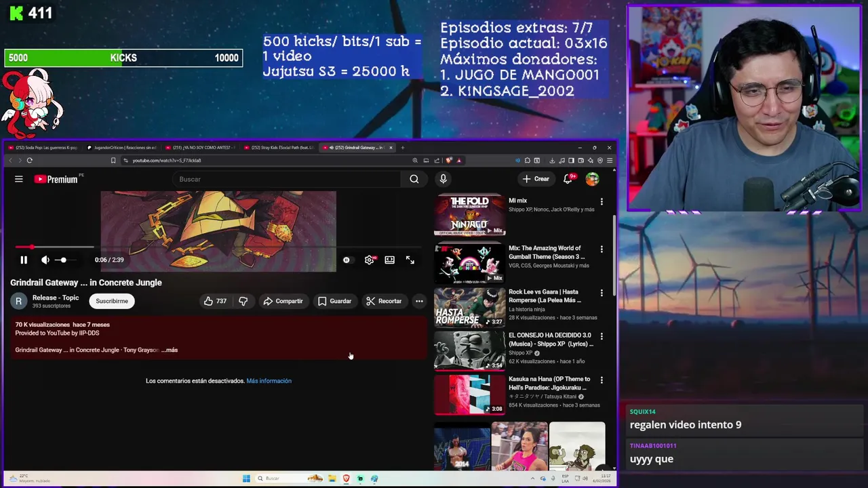The height and width of the screenshot is (488, 868).
Task: Open more actions (three dots) below video
Action: coord(419,301)
